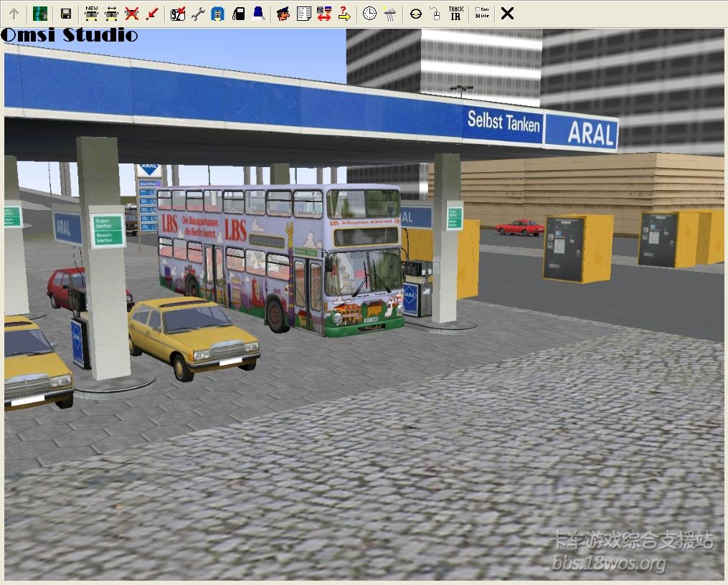Image resolution: width=728 pixels, height=585 pixels.
Task: Click the blue bell-shaped icon
Action: click(x=259, y=14)
